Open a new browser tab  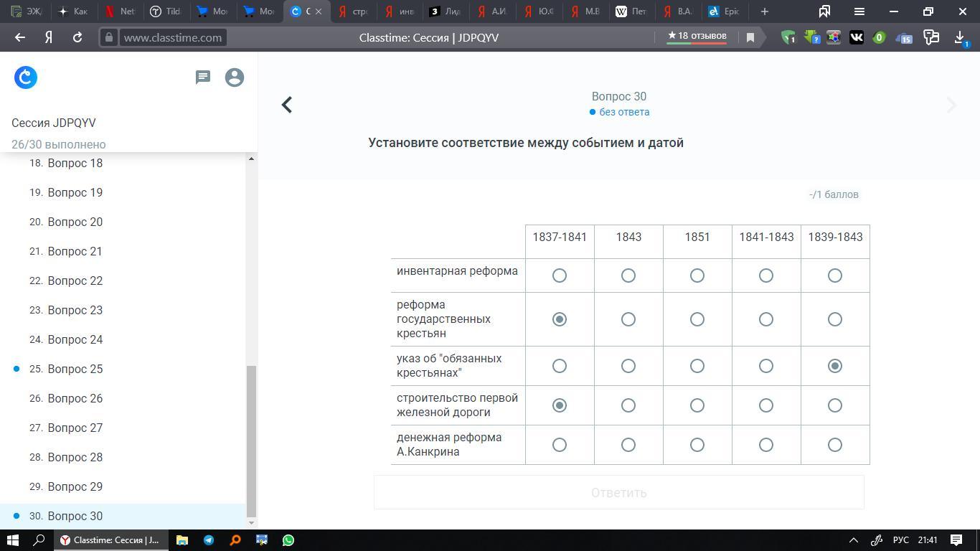765,11
